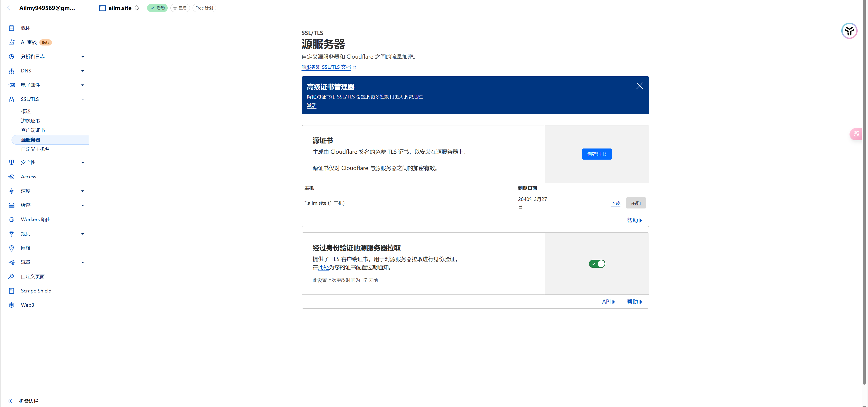The image size is (868, 407).
Task: Click the translate floating icon at right edge
Action: coord(856,134)
